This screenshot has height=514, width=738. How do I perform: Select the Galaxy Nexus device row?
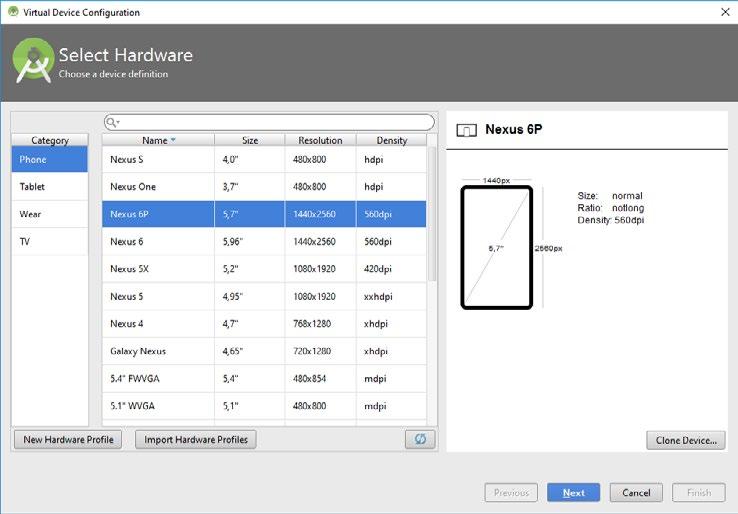click(264, 351)
